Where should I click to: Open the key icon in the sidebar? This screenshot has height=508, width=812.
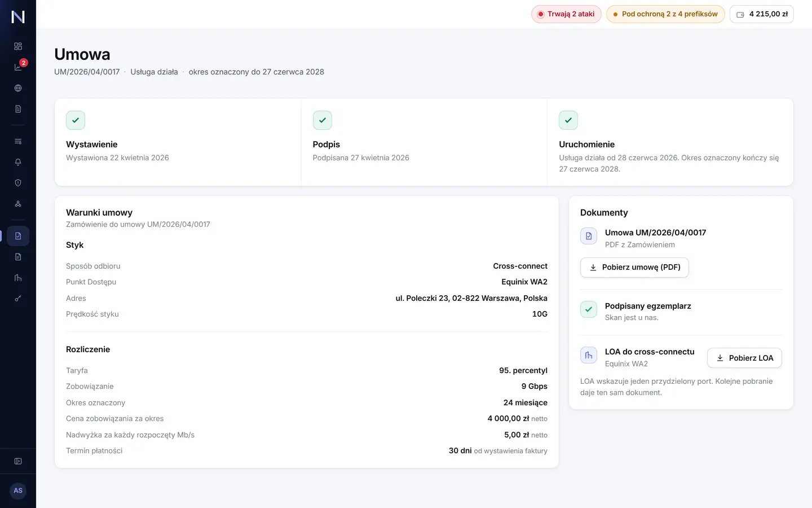18,299
